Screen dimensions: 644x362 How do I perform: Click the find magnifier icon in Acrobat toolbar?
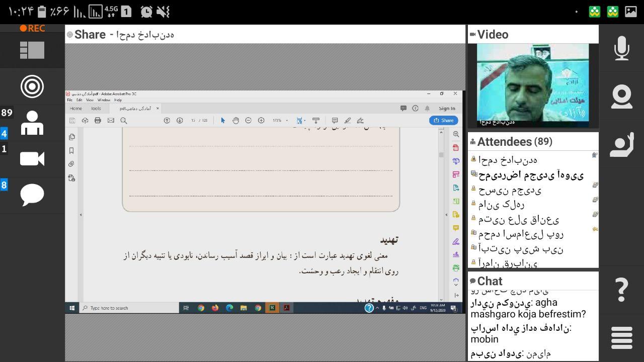[124, 120]
